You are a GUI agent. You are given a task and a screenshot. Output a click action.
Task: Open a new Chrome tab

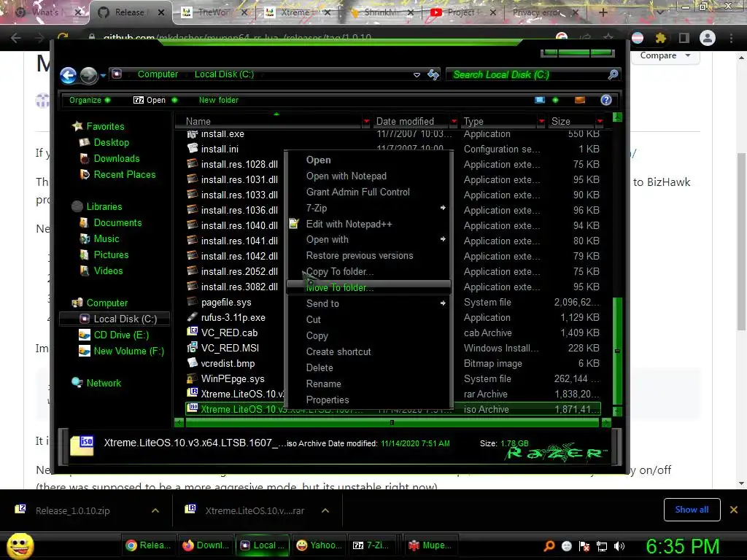point(603,12)
